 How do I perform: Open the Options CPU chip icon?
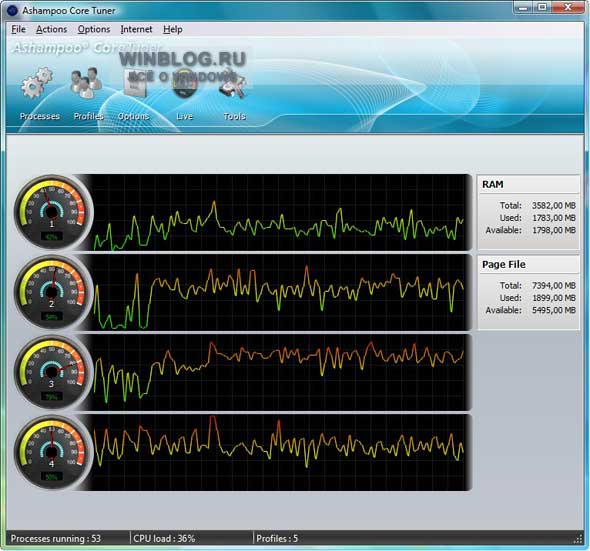pyautogui.click(x=135, y=83)
